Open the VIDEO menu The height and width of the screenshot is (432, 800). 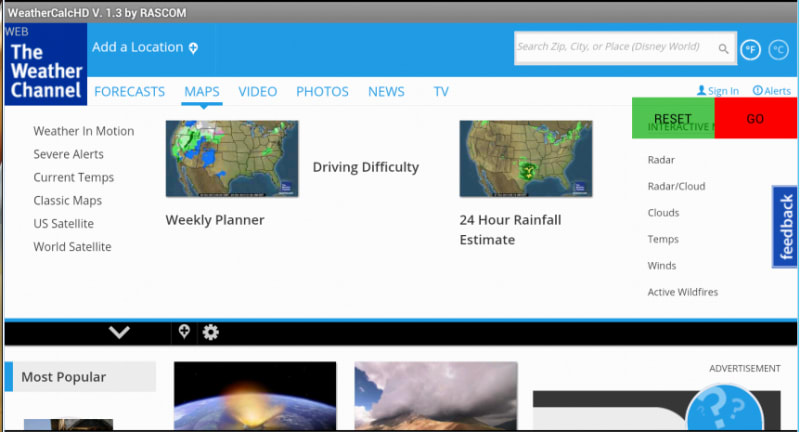[x=258, y=92]
